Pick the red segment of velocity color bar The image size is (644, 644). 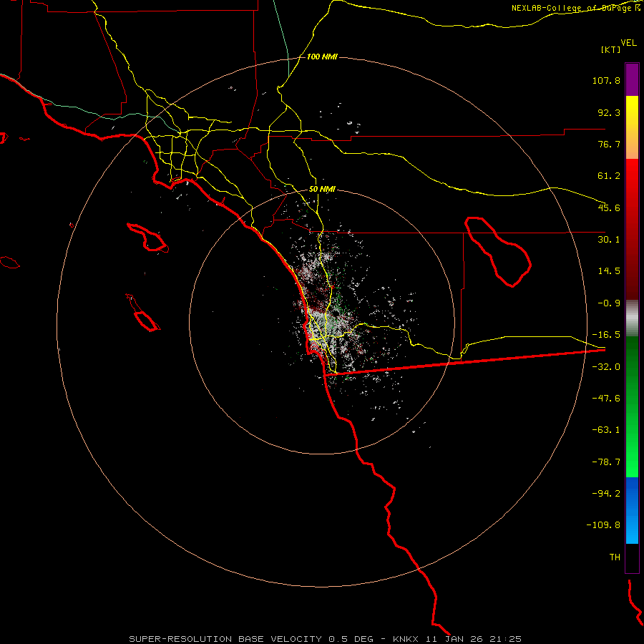[632, 229]
